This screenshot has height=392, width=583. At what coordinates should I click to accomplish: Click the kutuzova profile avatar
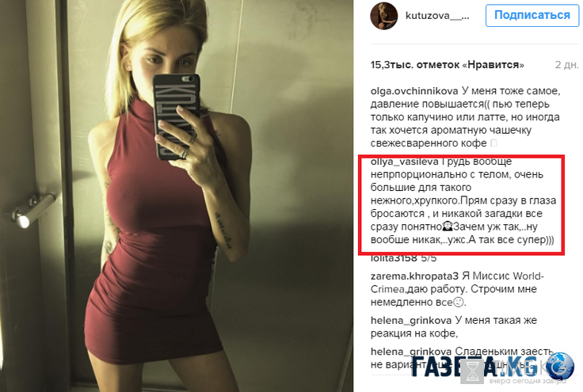click(384, 16)
